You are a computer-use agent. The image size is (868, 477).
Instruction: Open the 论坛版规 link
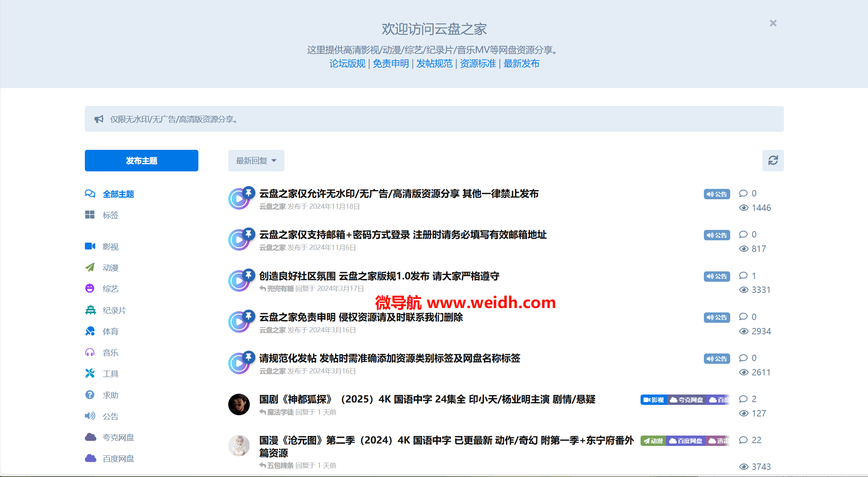point(347,64)
